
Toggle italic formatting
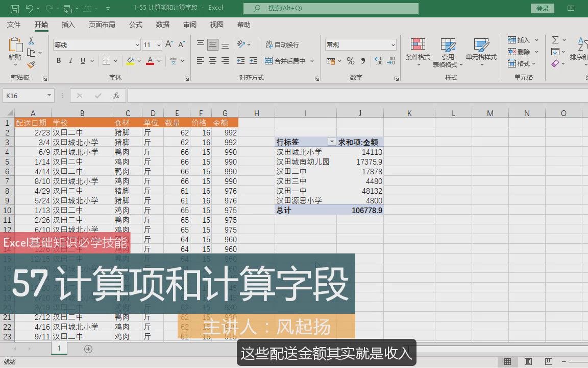[x=70, y=60]
